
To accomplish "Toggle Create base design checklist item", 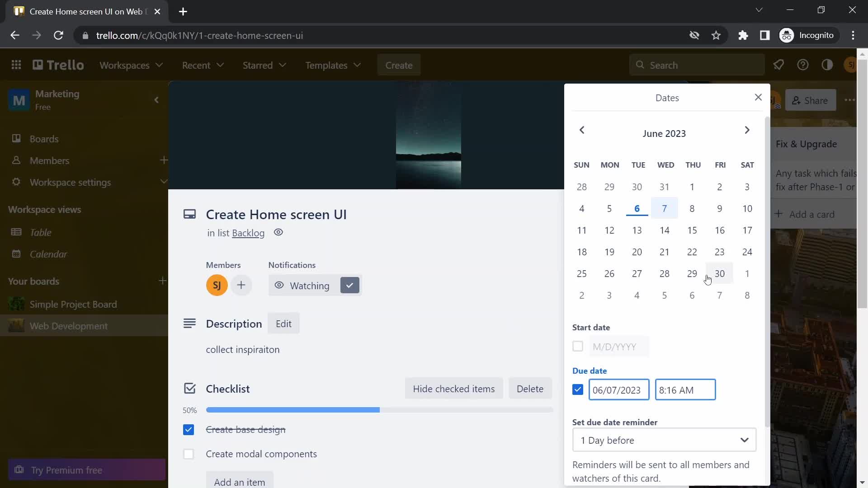I will (189, 429).
